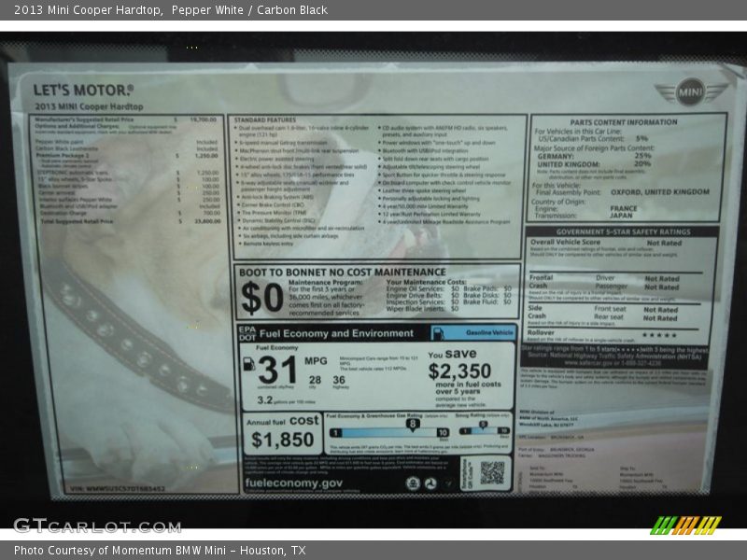Click the Overall Vehicle Score "Not Rated"
Image resolution: width=747 pixels, height=560 pixels.
[664, 243]
